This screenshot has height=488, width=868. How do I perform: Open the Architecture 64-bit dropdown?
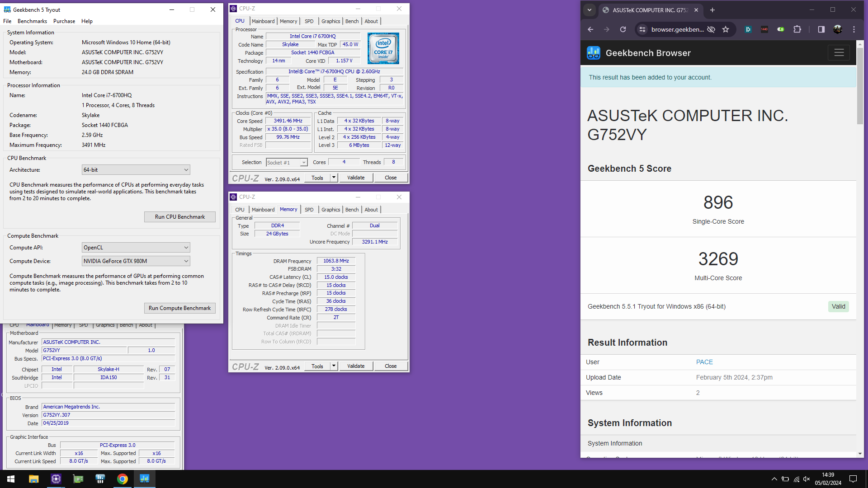136,170
